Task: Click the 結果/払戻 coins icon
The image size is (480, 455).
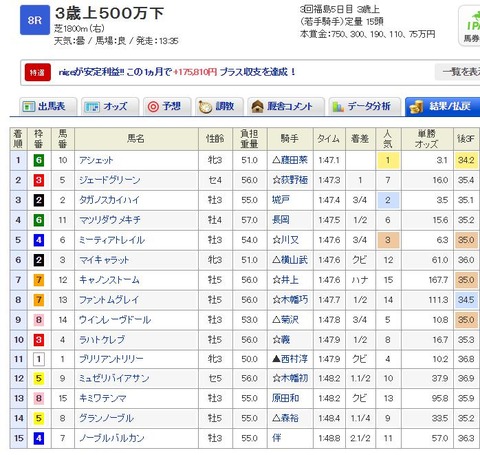Action: pyautogui.click(x=416, y=107)
